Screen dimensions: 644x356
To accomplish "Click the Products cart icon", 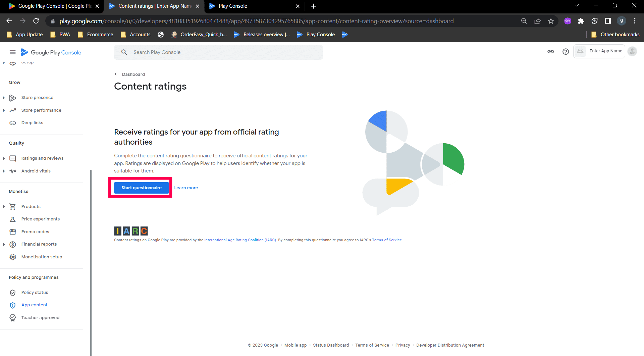I will coord(13,207).
